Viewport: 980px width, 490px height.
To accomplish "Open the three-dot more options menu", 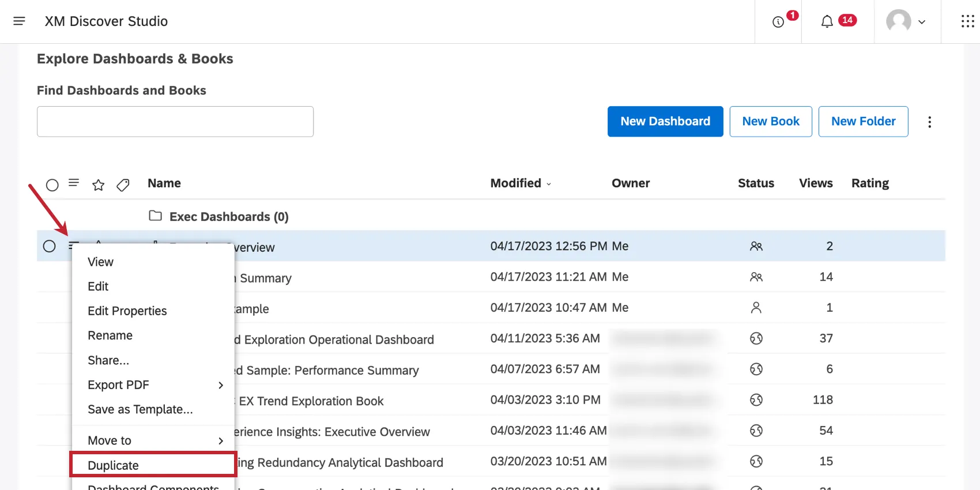I will click(929, 122).
